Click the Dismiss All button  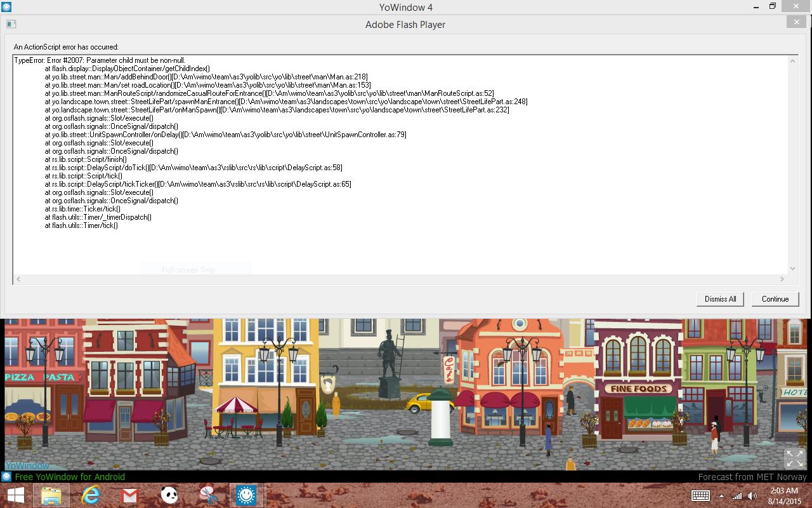(720, 299)
